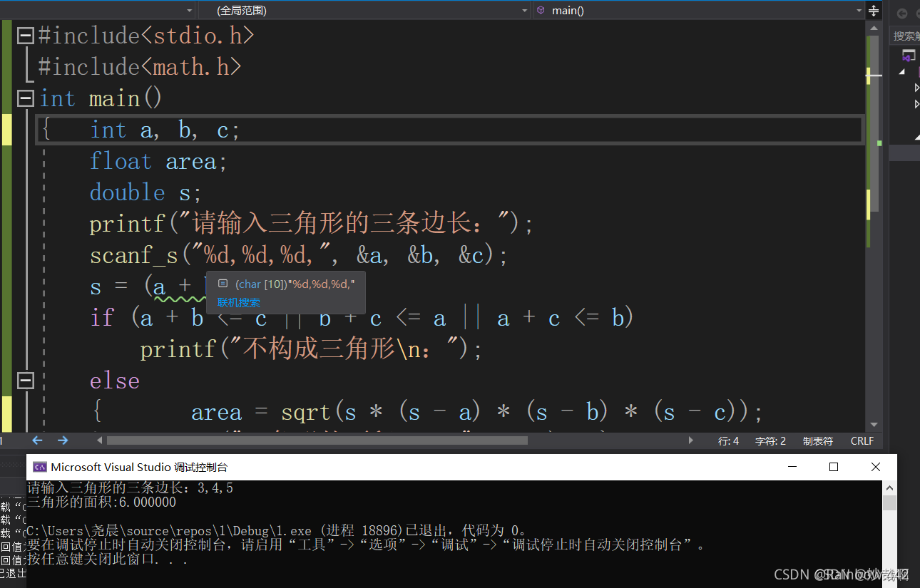Click console line starting 要在调试停止时
Viewport: 920px width, 588px height.
click(366, 545)
